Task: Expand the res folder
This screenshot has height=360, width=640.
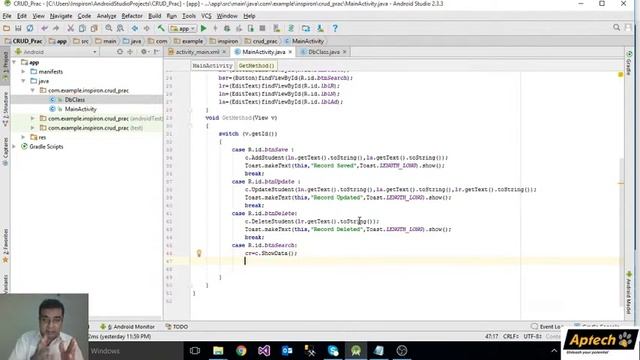Action: coord(23,138)
